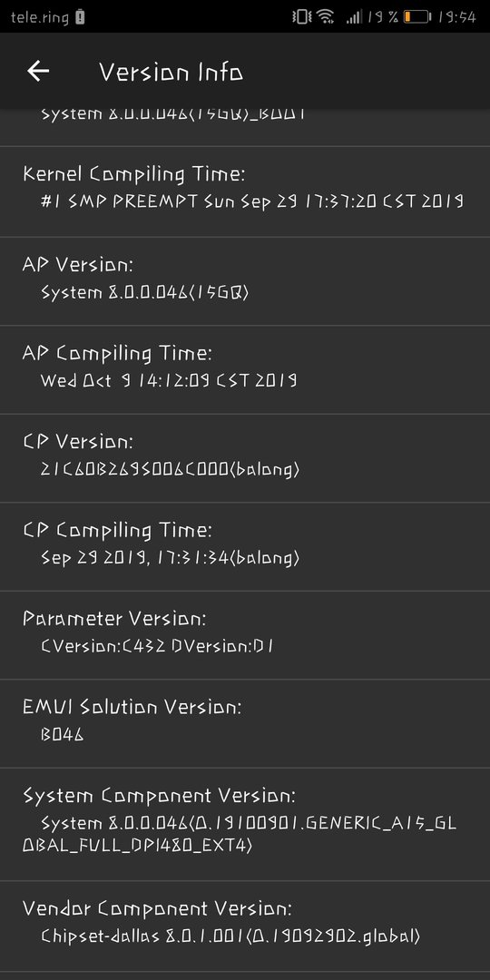Tap the 19:54 clock in status bar

click(456, 17)
